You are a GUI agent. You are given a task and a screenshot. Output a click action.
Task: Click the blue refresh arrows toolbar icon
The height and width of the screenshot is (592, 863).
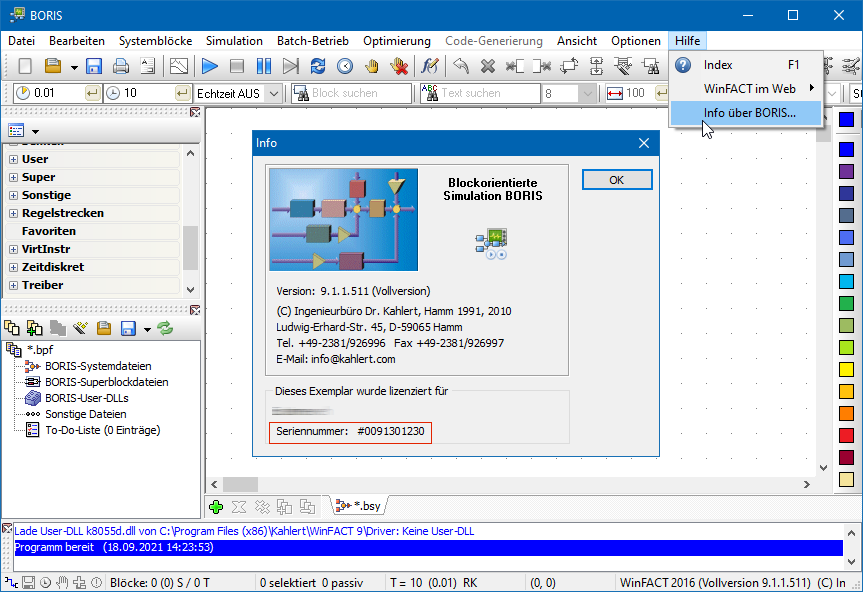pos(318,67)
